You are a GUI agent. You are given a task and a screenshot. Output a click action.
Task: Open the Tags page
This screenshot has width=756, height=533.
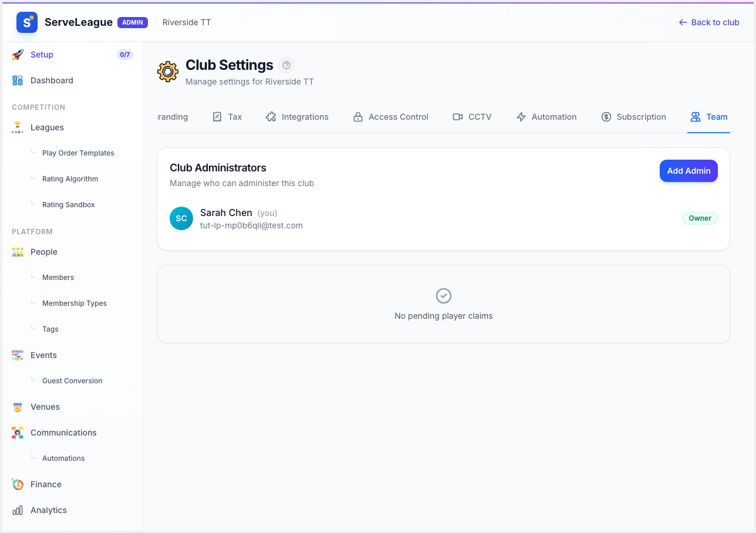50,329
